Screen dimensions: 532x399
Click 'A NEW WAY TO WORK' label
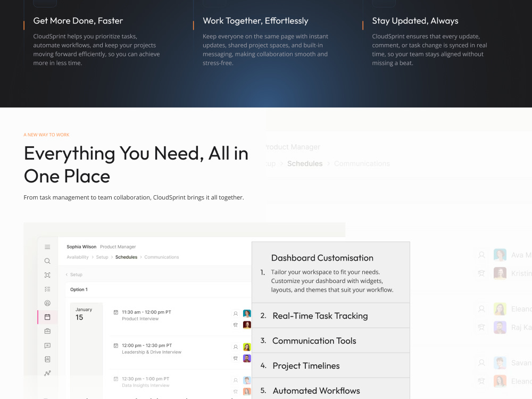(46, 135)
